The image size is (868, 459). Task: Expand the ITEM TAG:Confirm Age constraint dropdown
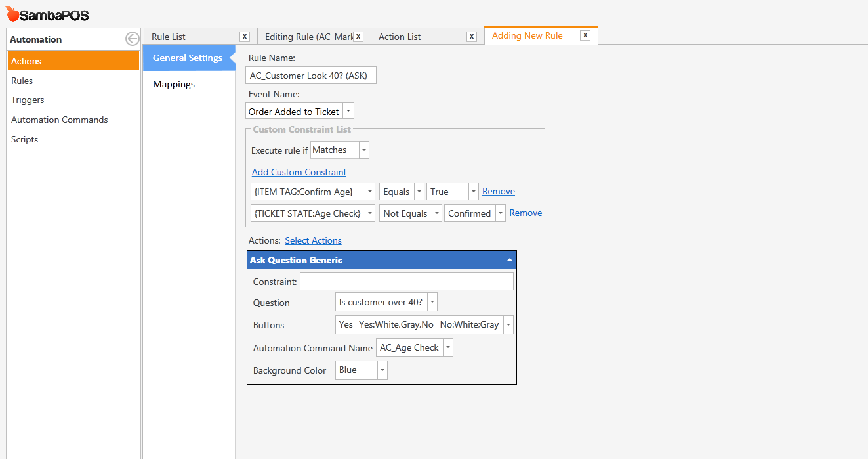[370, 192]
